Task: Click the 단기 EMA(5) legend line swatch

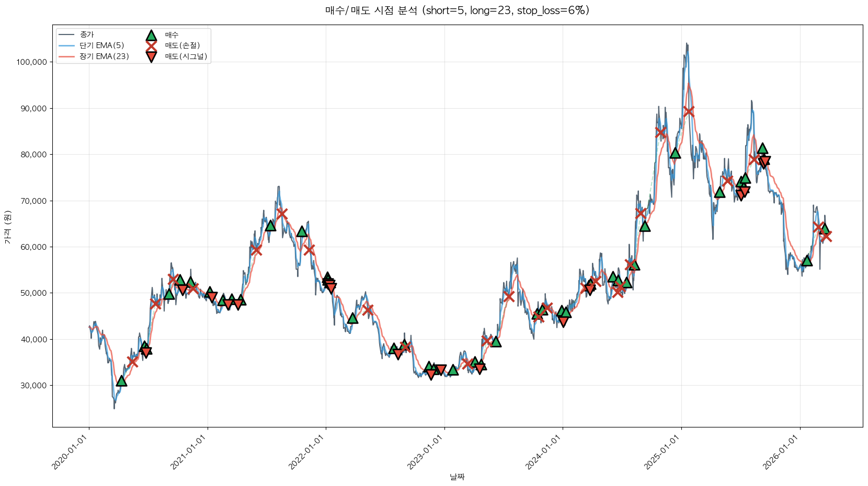Action: [x=66, y=46]
